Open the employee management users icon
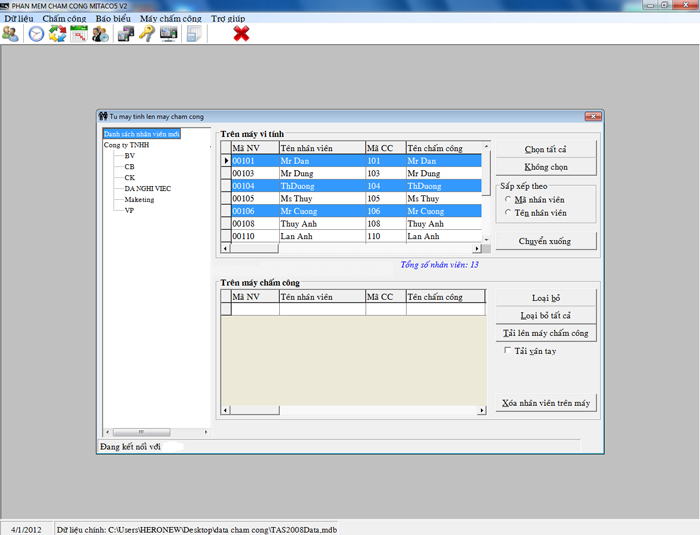 (x=10, y=34)
